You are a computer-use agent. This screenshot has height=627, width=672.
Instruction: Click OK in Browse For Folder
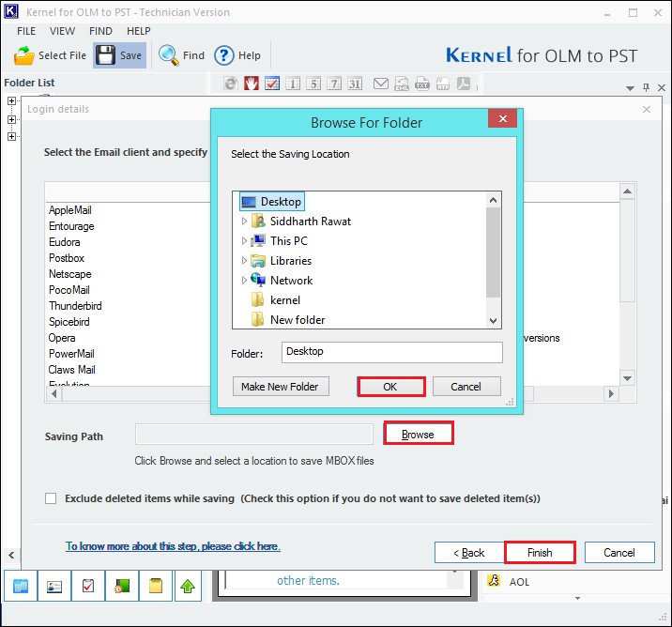390,387
